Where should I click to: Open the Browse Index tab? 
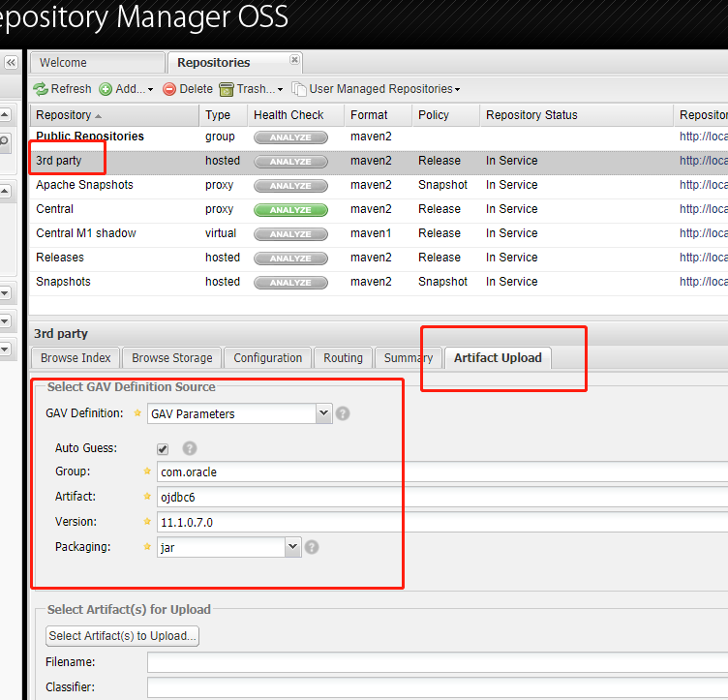coord(76,358)
